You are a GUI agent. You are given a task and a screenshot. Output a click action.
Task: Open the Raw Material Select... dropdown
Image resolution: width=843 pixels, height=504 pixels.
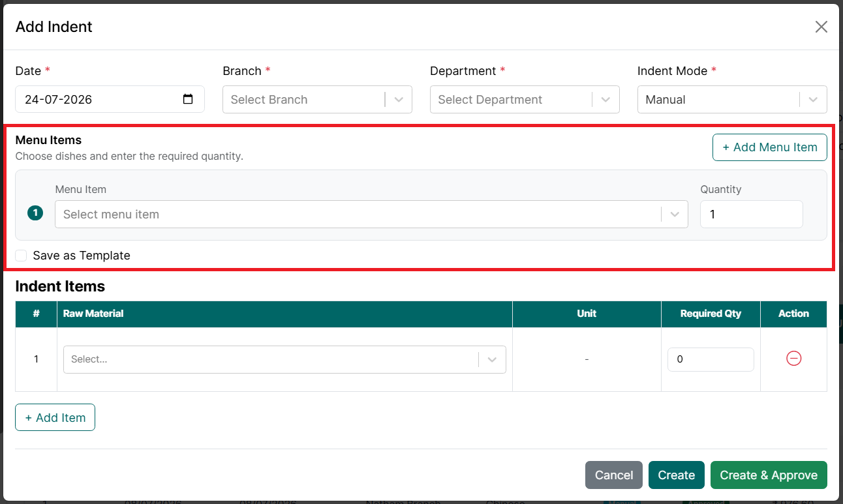(284, 359)
